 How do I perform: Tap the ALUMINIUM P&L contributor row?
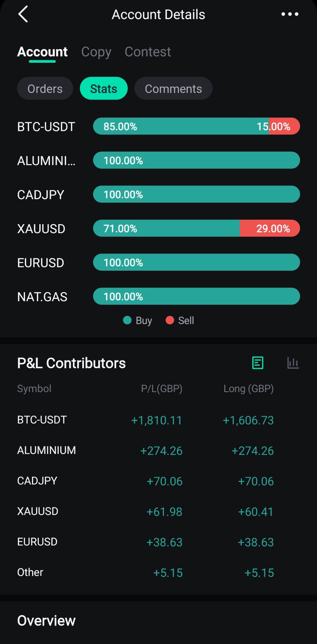pyautogui.click(x=47, y=450)
